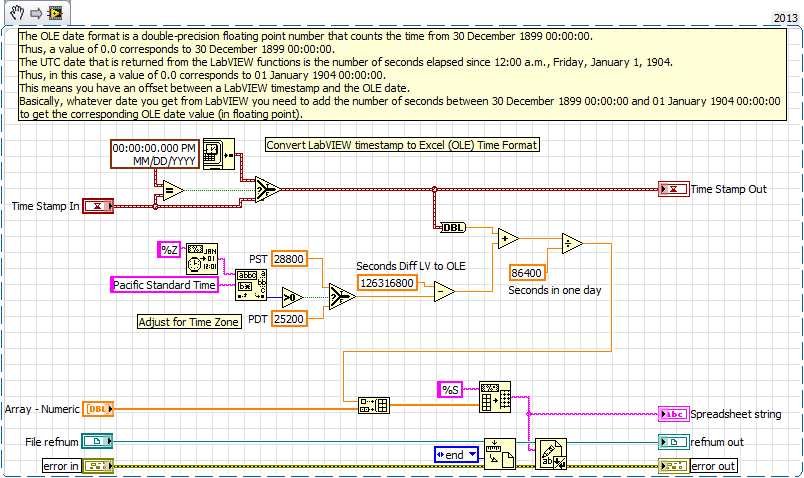Click the Match Pattern function node
This screenshot has width=804, height=478.
(x=249, y=284)
